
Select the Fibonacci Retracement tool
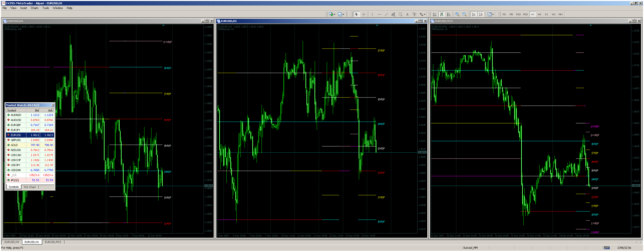pyautogui.click(x=400, y=14)
